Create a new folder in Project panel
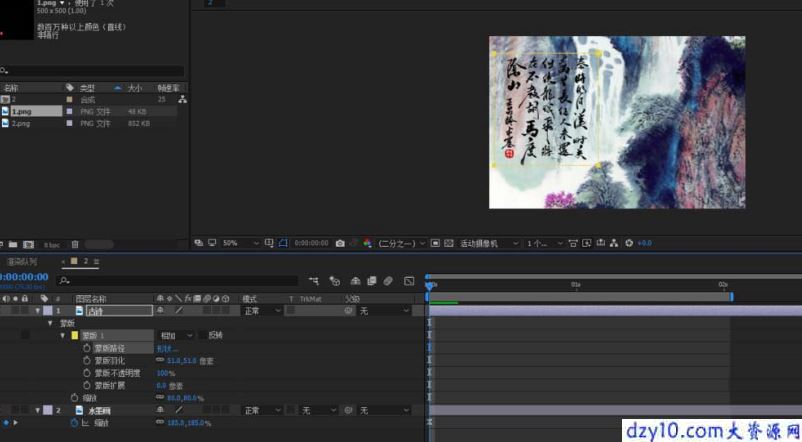 [13, 245]
